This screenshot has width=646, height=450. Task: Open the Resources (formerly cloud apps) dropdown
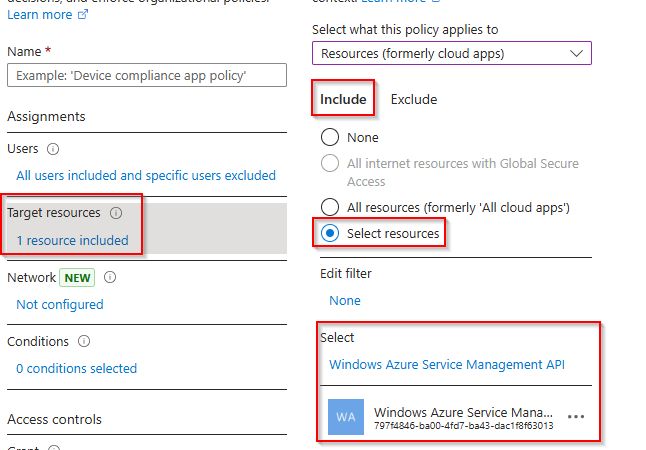pyautogui.click(x=451, y=53)
